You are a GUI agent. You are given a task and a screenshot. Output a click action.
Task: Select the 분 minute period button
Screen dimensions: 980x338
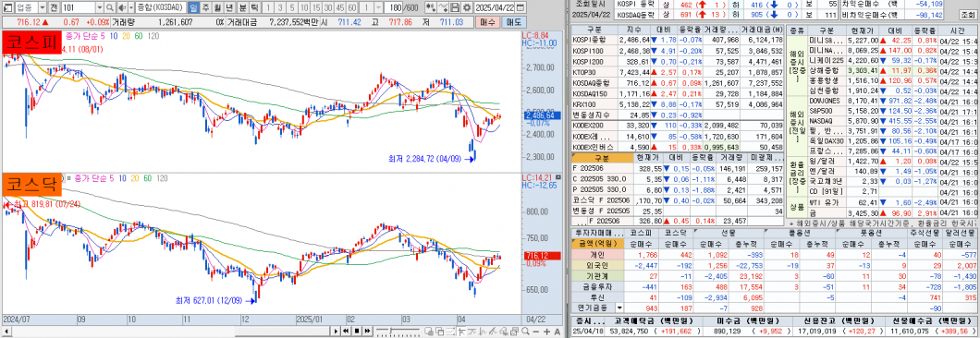click(x=242, y=7)
